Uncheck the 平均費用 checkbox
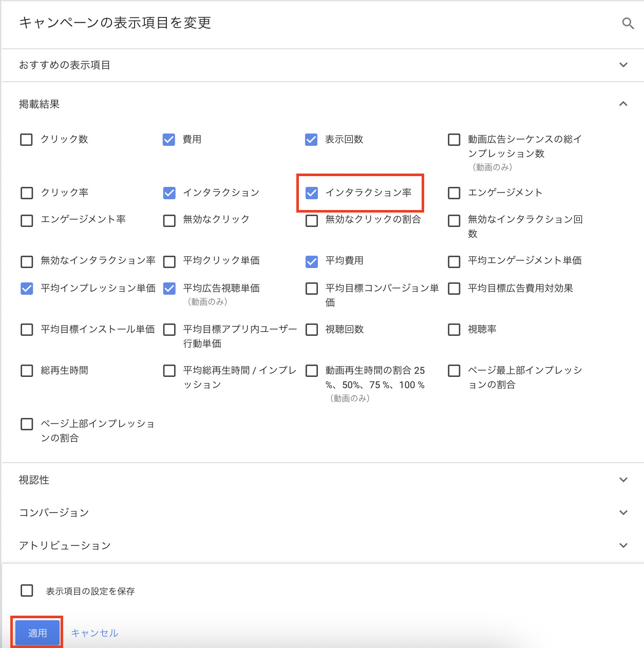The height and width of the screenshot is (648, 644). 312,262
